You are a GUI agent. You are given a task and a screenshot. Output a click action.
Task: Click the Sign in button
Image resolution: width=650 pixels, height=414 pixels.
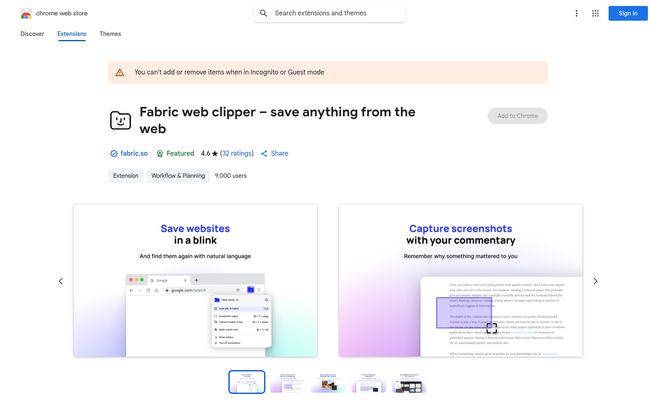click(x=628, y=13)
